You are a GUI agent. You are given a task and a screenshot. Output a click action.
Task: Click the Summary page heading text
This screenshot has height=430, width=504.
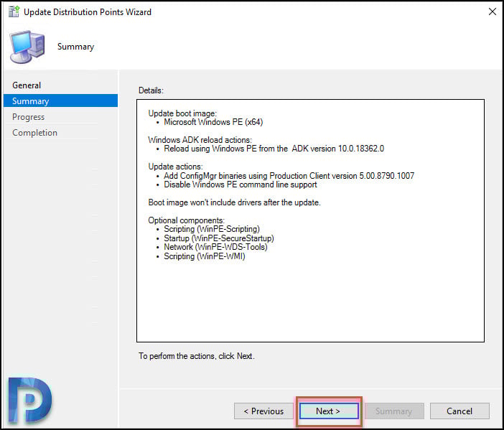click(x=75, y=47)
